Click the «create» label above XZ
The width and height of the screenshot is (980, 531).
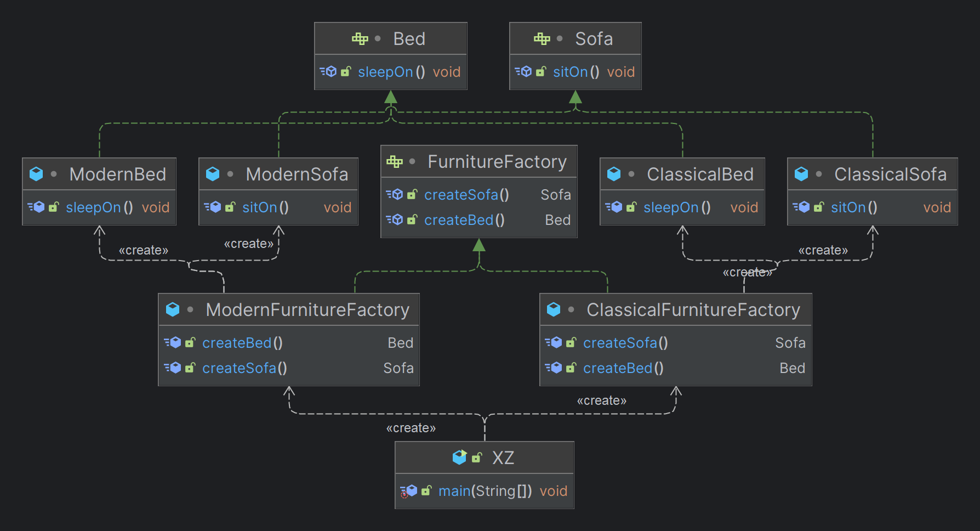coord(411,428)
